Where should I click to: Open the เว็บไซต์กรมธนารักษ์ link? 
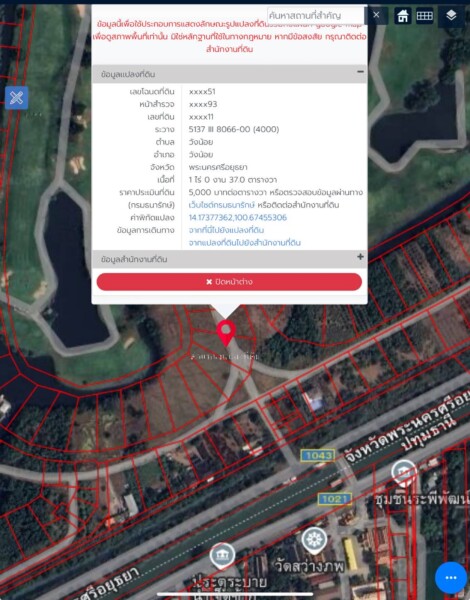[222, 205]
